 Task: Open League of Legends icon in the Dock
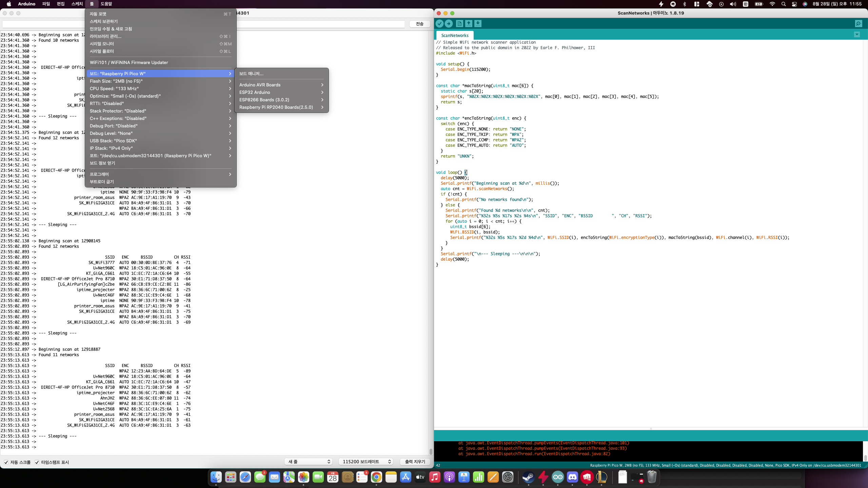601,477
